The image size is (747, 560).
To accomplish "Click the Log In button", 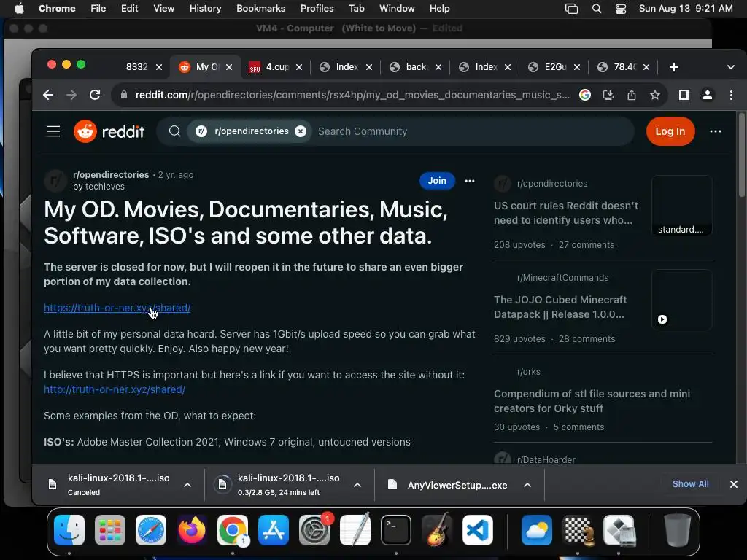I will coord(670,131).
